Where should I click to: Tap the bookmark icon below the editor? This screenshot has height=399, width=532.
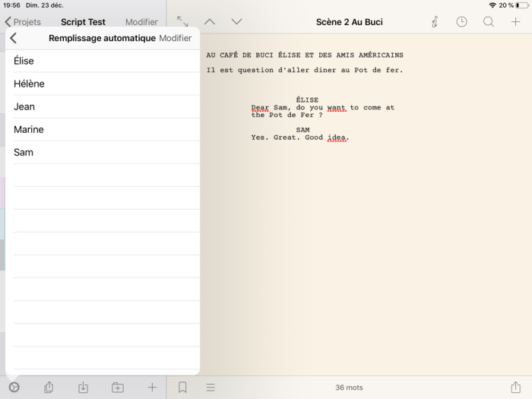[182, 388]
